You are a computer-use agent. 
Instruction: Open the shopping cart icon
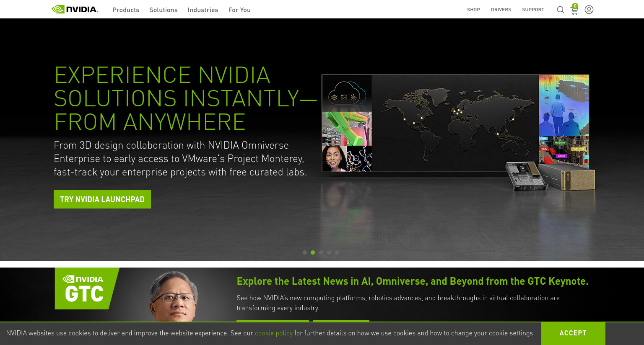point(574,9)
